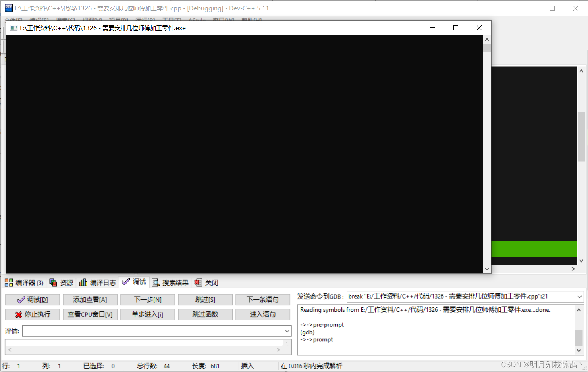Click the 跳过函数 button

click(x=205, y=314)
